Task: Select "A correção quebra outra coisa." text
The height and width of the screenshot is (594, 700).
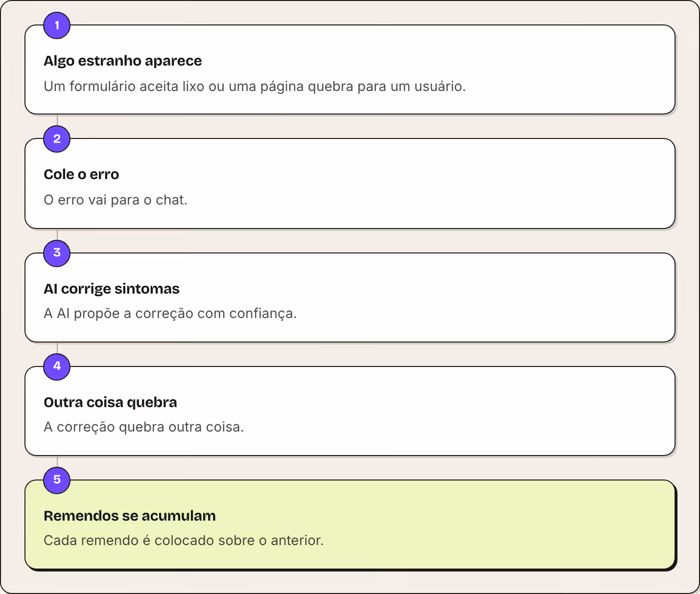Action: (x=144, y=427)
